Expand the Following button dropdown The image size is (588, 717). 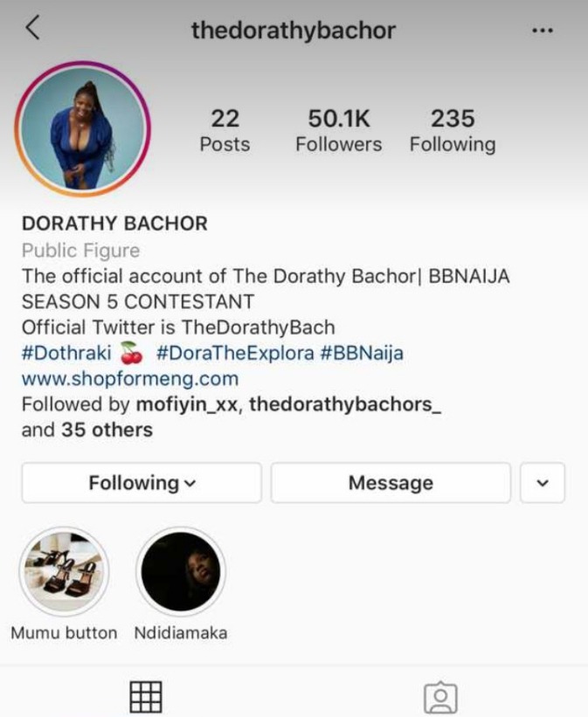pyautogui.click(x=142, y=483)
